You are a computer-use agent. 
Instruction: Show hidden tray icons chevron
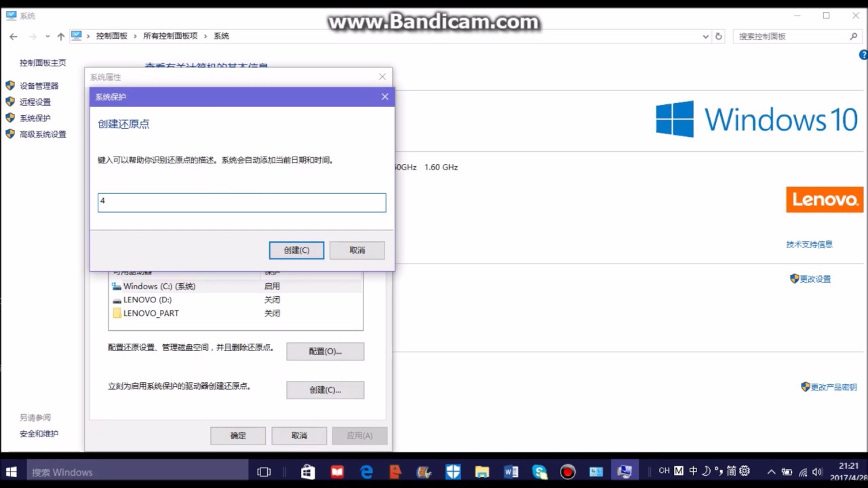[771, 472]
